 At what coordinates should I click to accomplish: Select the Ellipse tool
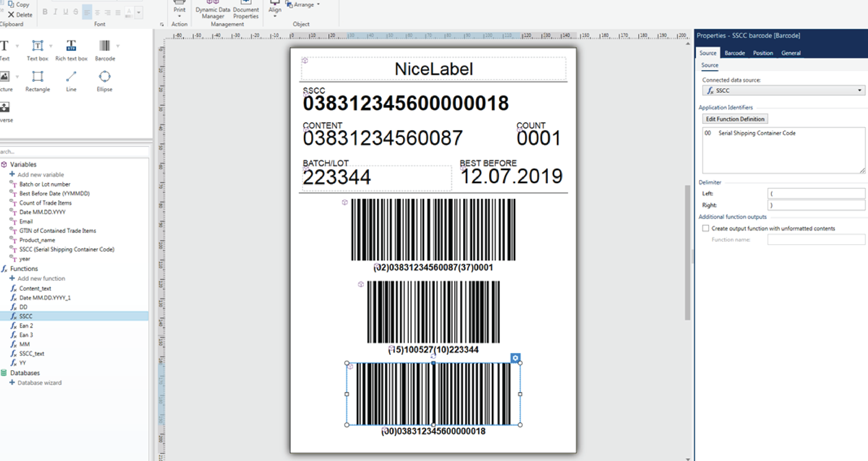(104, 81)
